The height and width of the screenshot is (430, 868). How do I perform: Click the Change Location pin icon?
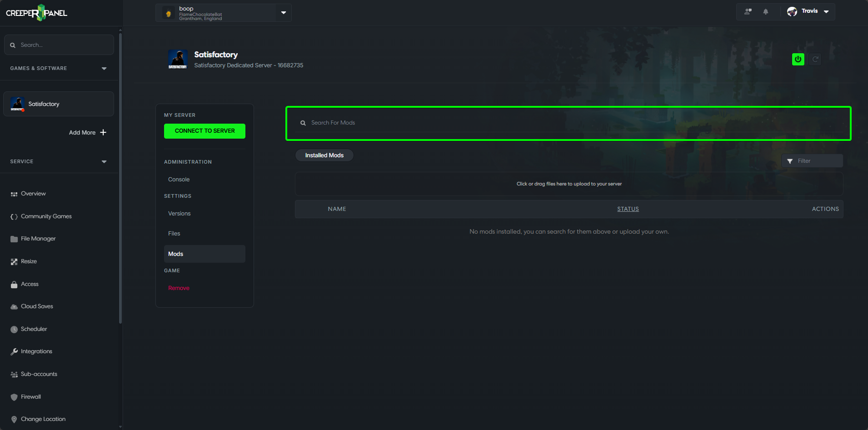[x=14, y=420]
